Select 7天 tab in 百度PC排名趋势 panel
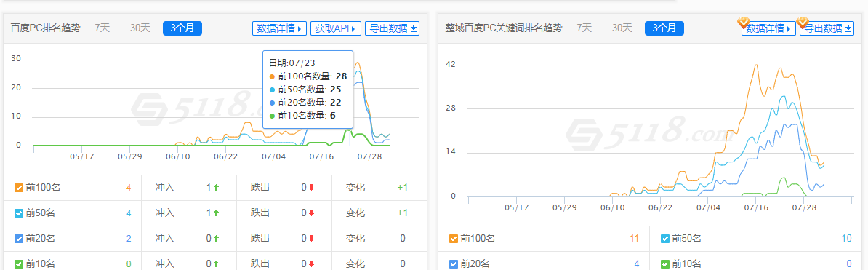This screenshot has width=868, height=270. (x=102, y=28)
